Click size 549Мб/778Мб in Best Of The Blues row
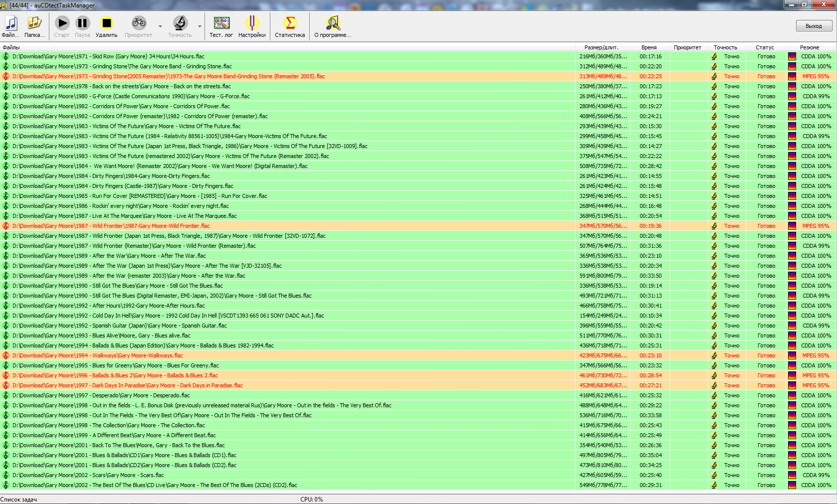This screenshot has height=504, width=837. point(603,485)
